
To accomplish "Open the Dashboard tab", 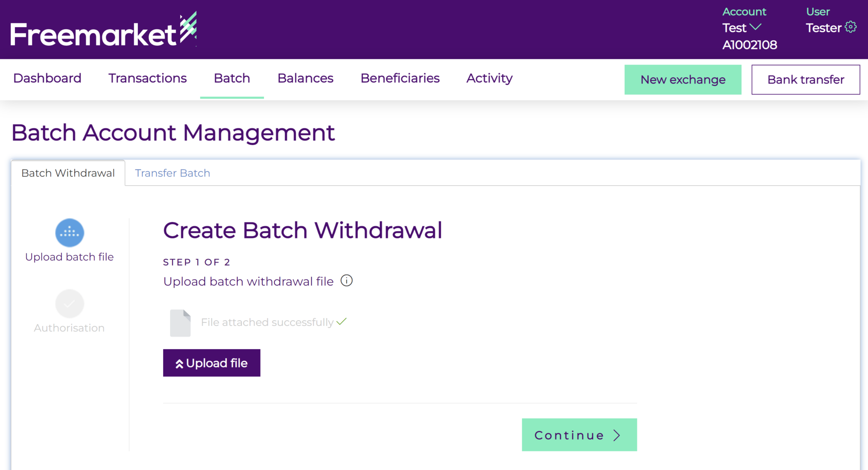I will click(x=47, y=78).
